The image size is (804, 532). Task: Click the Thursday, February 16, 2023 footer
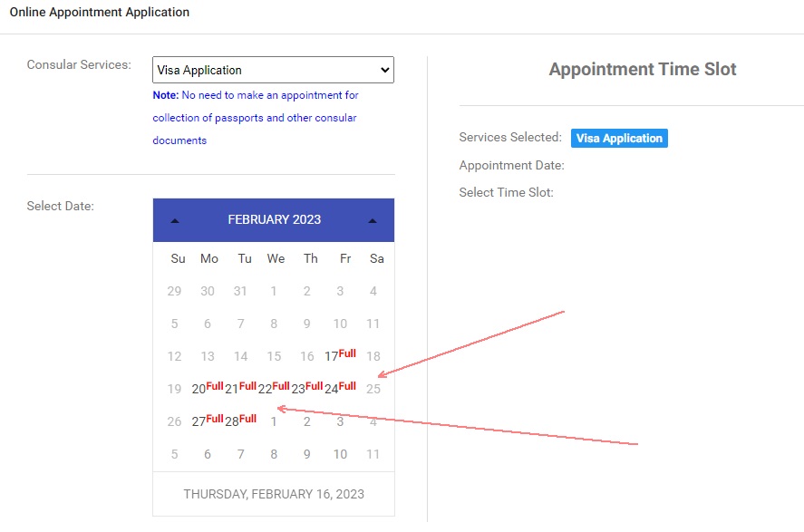click(x=274, y=494)
